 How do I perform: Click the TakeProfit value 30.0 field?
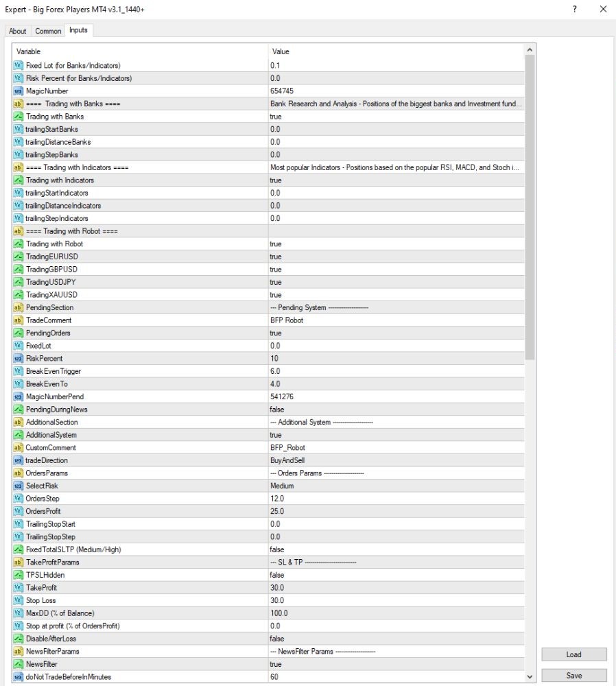coord(396,588)
